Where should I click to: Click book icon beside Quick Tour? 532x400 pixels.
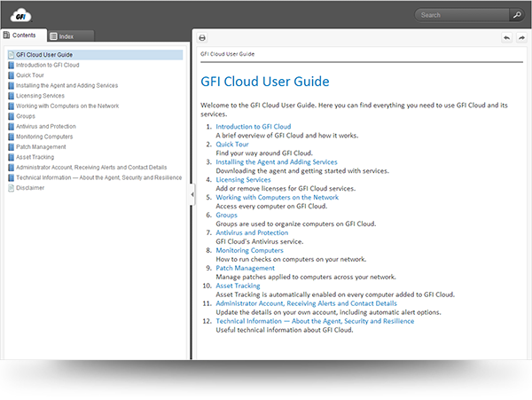pos(12,75)
